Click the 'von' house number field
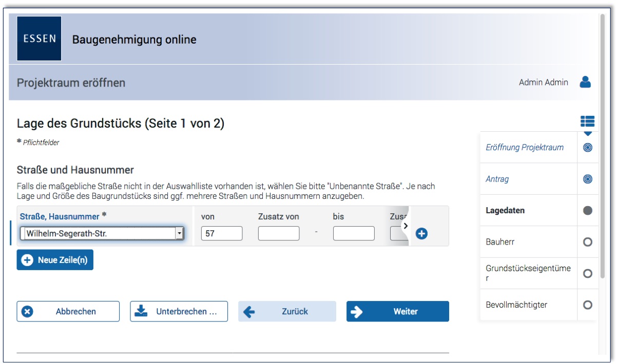 click(x=222, y=234)
